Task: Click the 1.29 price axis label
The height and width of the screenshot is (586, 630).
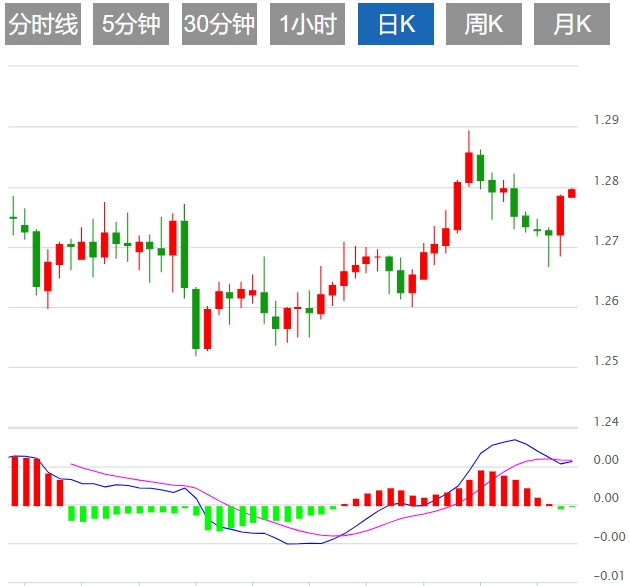Action: coord(605,120)
